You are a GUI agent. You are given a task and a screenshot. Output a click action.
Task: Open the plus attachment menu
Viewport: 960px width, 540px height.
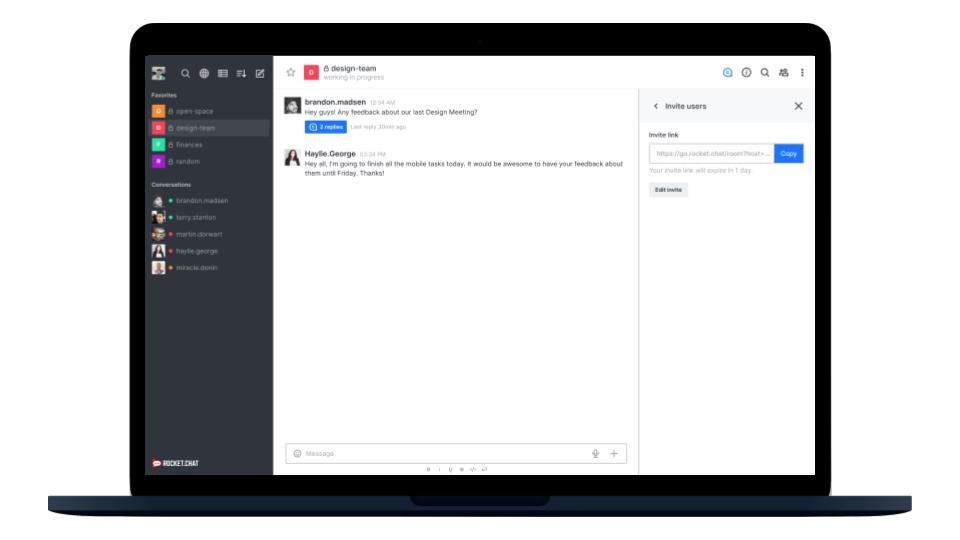click(x=614, y=454)
